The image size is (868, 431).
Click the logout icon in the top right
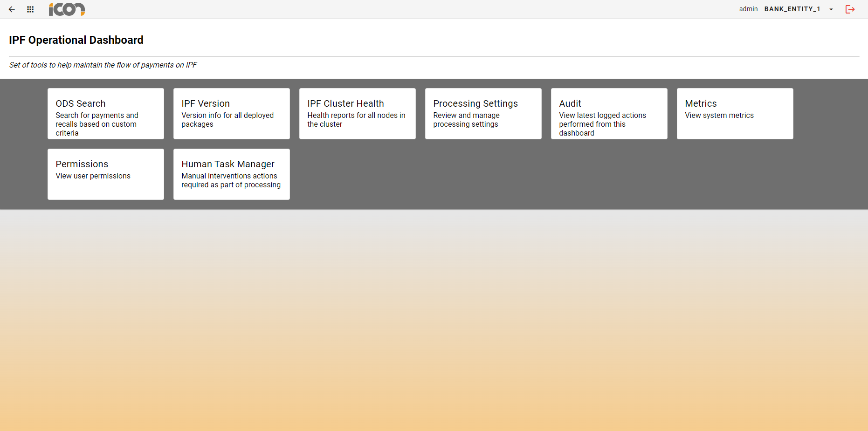[x=850, y=9]
